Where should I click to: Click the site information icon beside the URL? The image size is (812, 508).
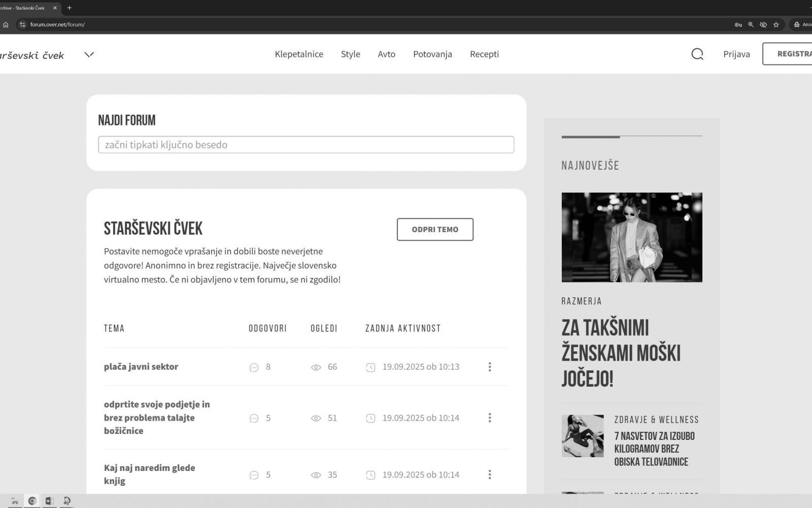22,24
